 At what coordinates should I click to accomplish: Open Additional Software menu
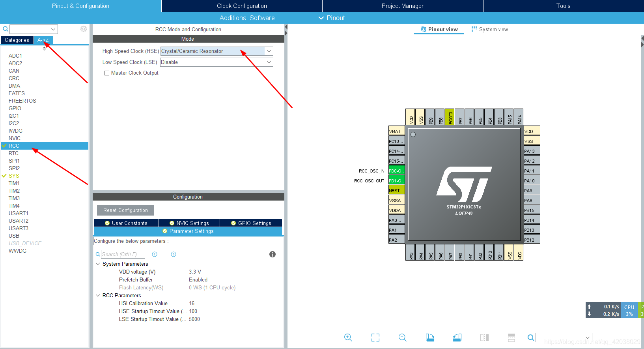click(247, 18)
